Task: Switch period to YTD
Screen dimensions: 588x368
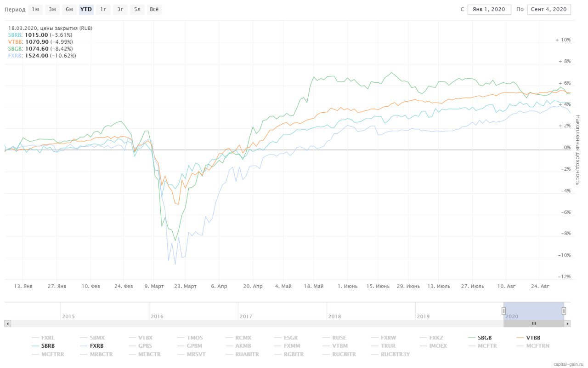Action: tap(86, 9)
